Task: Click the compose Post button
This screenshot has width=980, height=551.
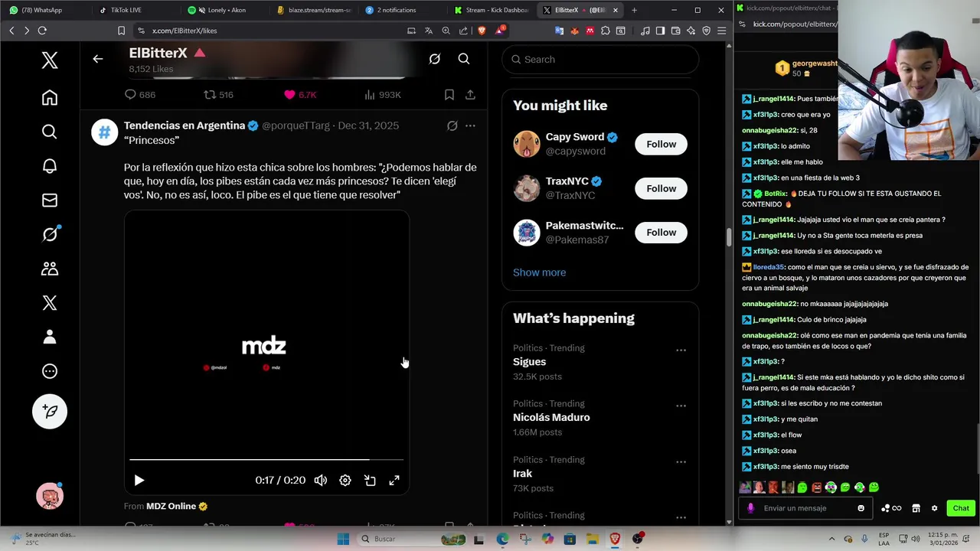Action: point(50,412)
